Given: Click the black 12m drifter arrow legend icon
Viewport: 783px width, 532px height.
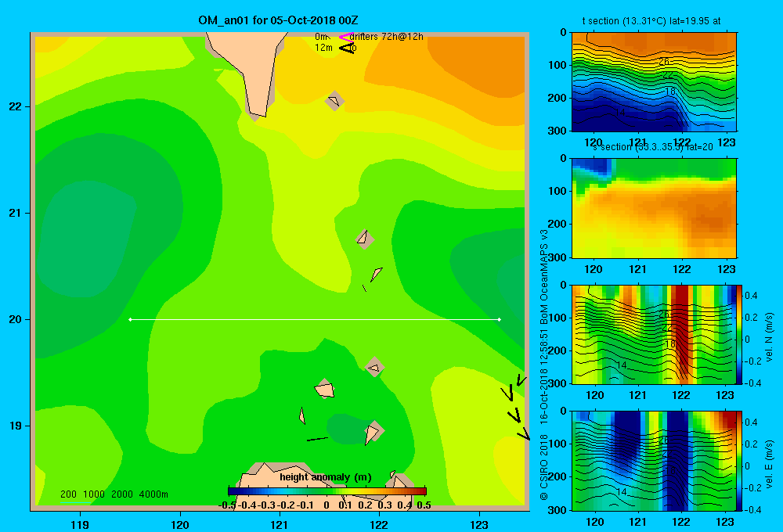Looking at the screenshot, I should pyautogui.click(x=347, y=48).
